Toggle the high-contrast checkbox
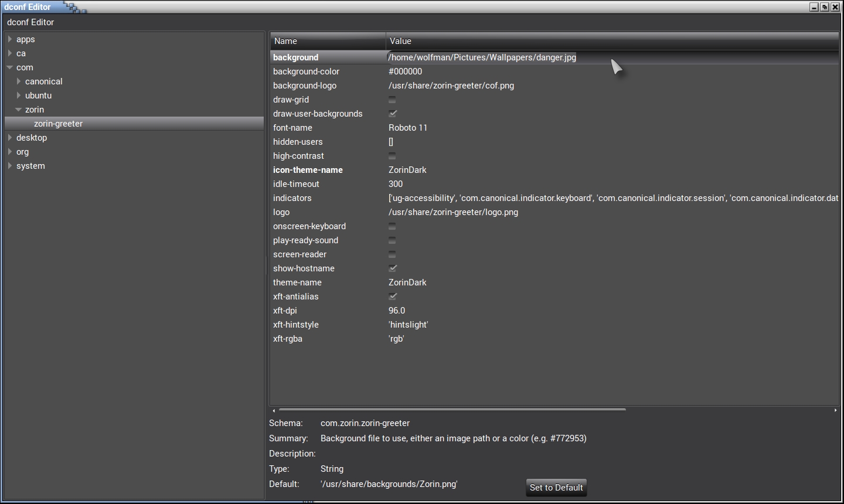Image resolution: width=844 pixels, height=504 pixels. 392,156
